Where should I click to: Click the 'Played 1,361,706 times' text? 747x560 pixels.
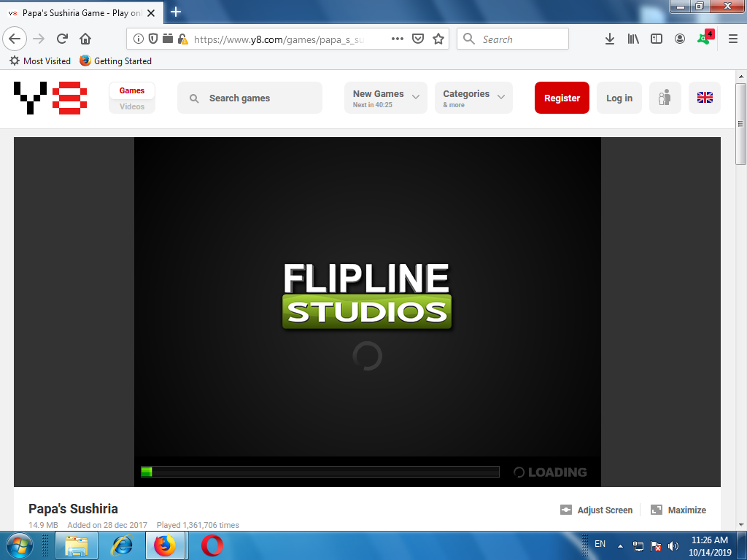click(x=198, y=525)
